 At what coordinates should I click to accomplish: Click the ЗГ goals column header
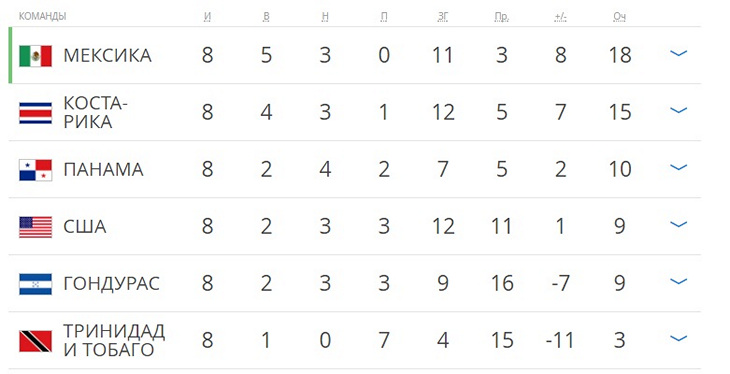click(443, 17)
